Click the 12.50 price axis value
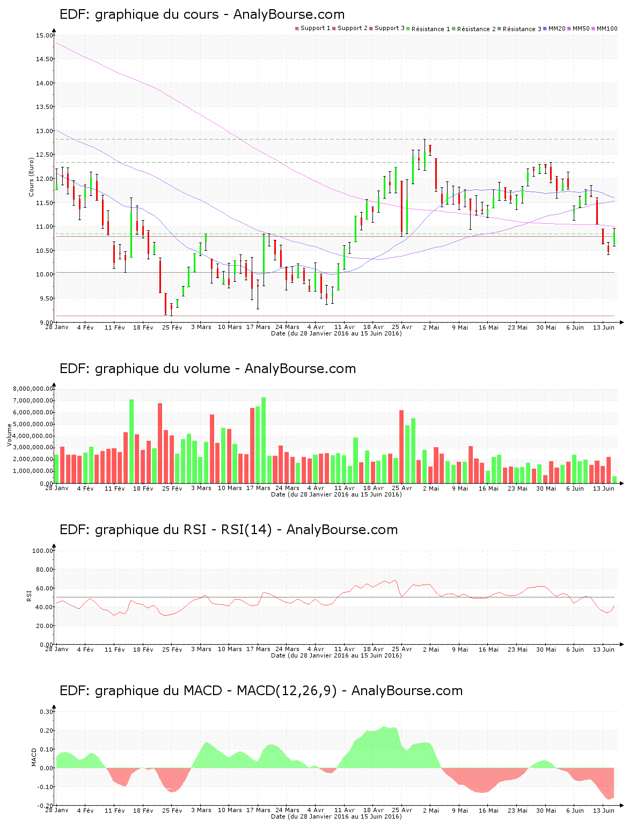Screen dimensions: 644x832 (x=45, y=155)
